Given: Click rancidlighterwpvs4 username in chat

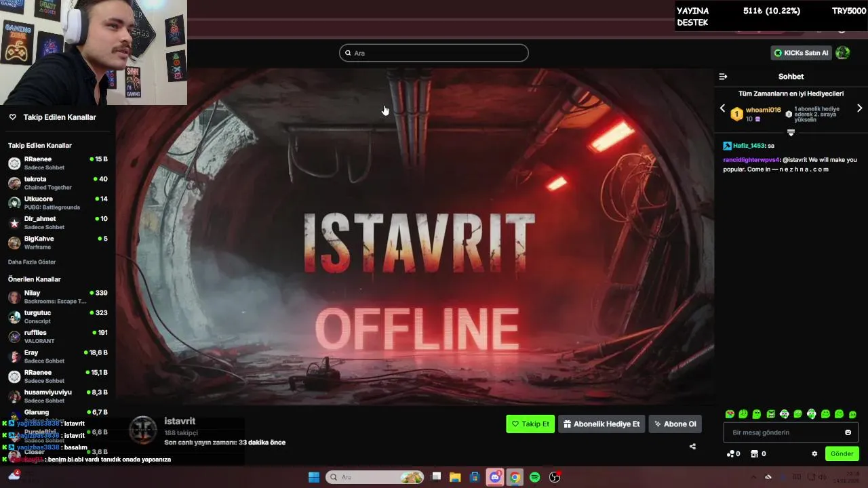Looking at the screenshot, I should (x=751, y=160).
